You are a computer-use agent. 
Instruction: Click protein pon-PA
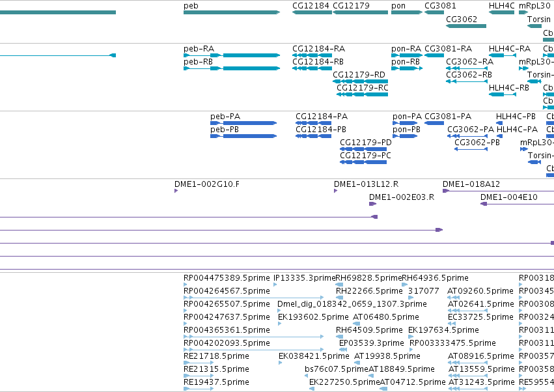(x=405, y=123)
